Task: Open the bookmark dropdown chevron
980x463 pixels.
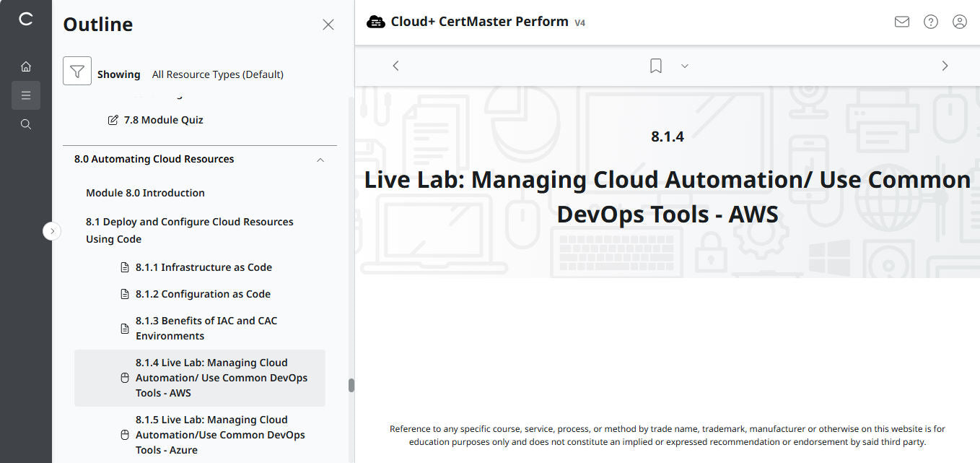Action: tap(684, 66)
